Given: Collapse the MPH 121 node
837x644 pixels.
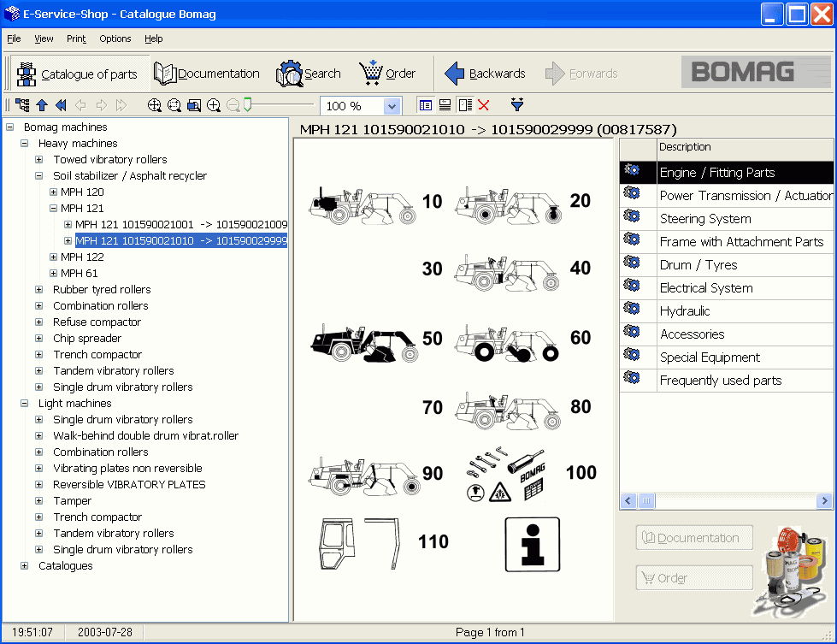Looking at the screenshot, I should click(x=53, y=209).
